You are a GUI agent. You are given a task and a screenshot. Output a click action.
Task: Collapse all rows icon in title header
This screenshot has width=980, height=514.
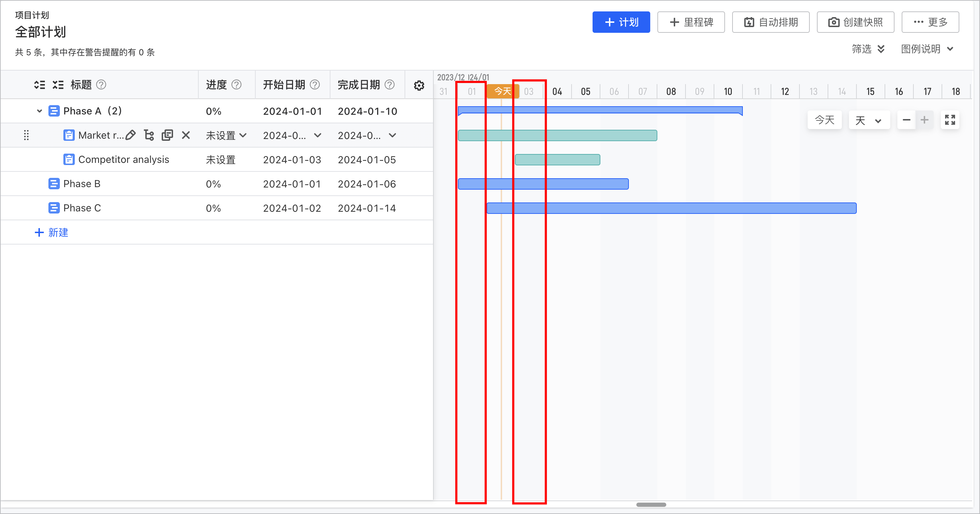point(58,84)
